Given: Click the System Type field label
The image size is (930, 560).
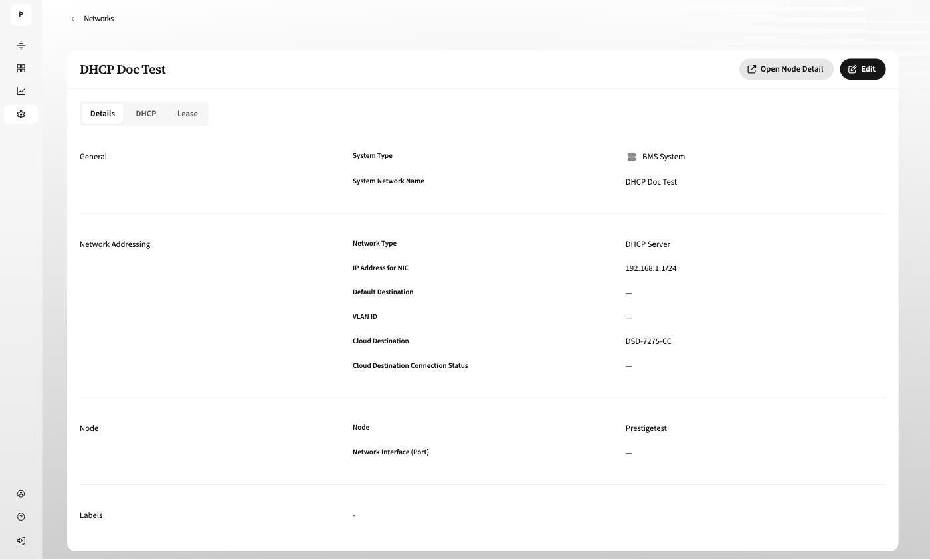Looking at the screenshot, I should (x=373, y=156).
